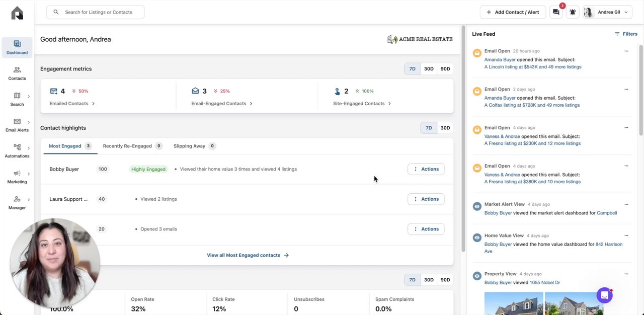
Task: Open Actions menu for Bobby Buyer
Action: (426, 169)
